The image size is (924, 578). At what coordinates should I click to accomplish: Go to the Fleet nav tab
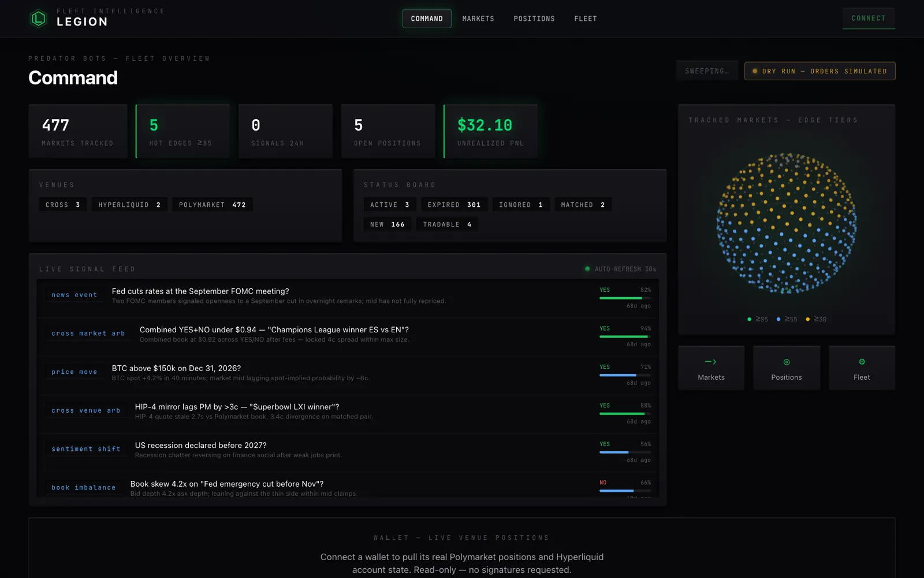tap(586, 18)
